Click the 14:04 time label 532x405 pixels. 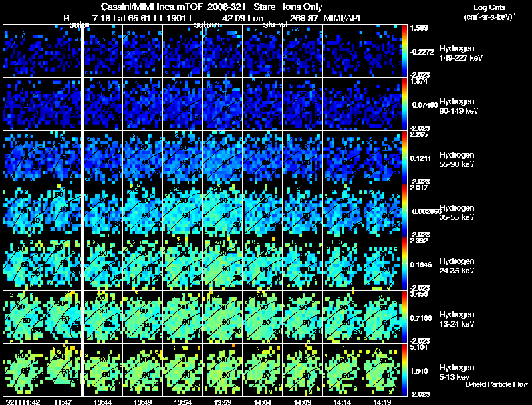263,402
